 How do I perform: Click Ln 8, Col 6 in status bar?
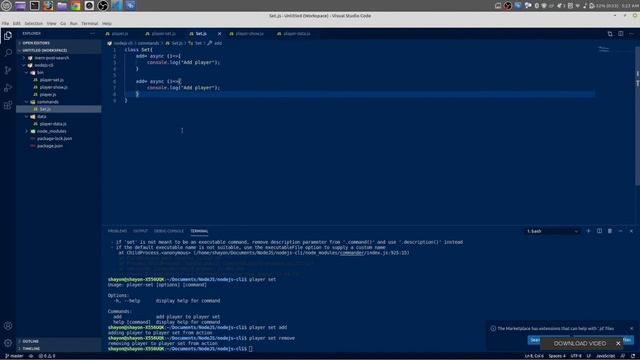pos(534,356)
